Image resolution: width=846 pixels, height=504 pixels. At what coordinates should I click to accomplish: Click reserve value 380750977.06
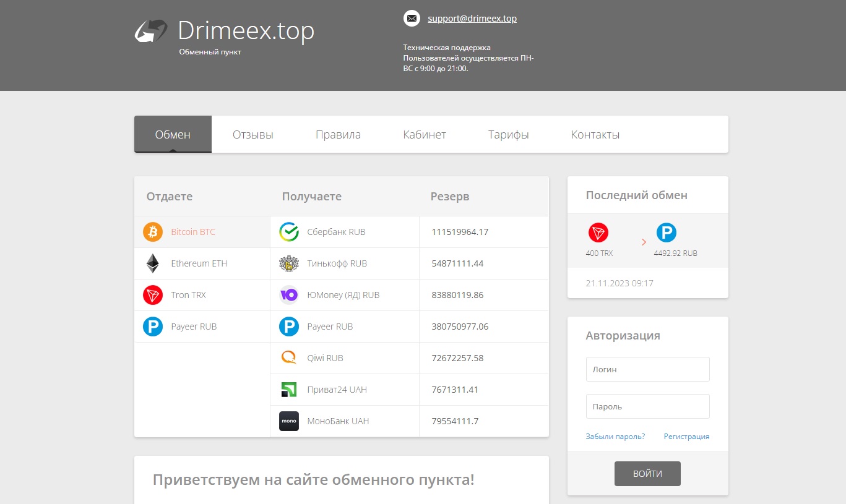tap(460, 327)
